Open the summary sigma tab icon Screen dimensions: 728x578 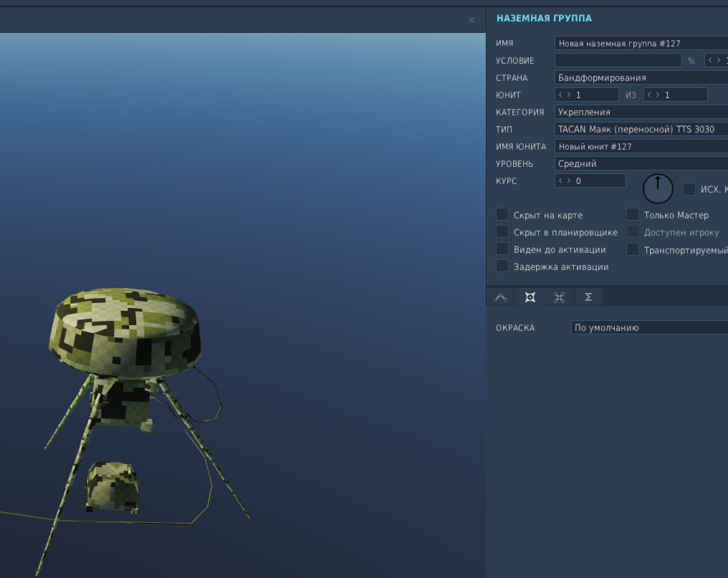click(x=588, y=297)
